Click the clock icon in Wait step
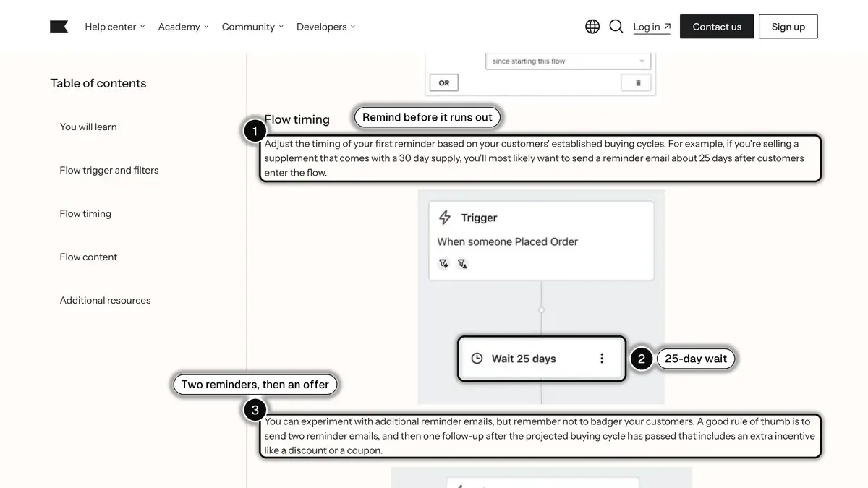Screen dimensions: 868x488 click(477, 359)
